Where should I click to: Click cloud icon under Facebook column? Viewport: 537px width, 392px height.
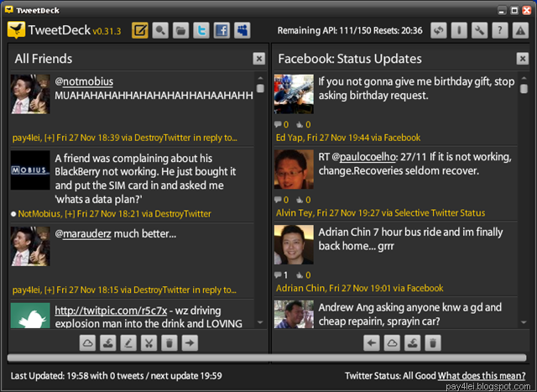pyautogui.click(x=392, y=343)
